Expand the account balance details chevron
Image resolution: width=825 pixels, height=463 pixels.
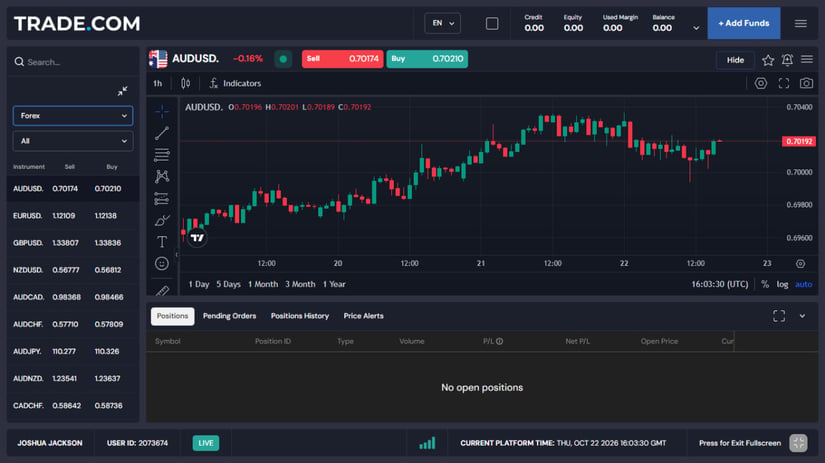click(696, 28)
